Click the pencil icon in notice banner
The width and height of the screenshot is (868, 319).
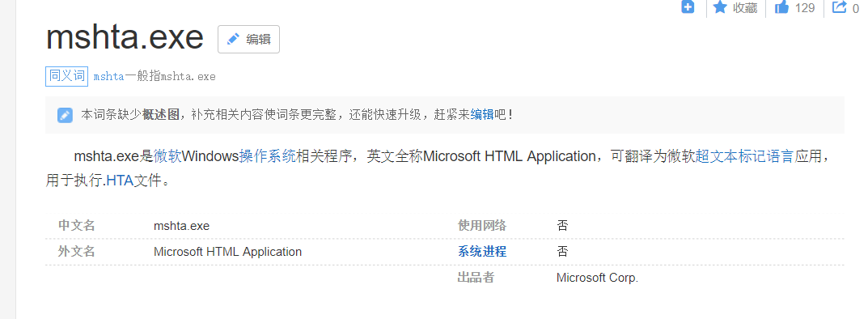pyautogui.click(x=65, y=115)
